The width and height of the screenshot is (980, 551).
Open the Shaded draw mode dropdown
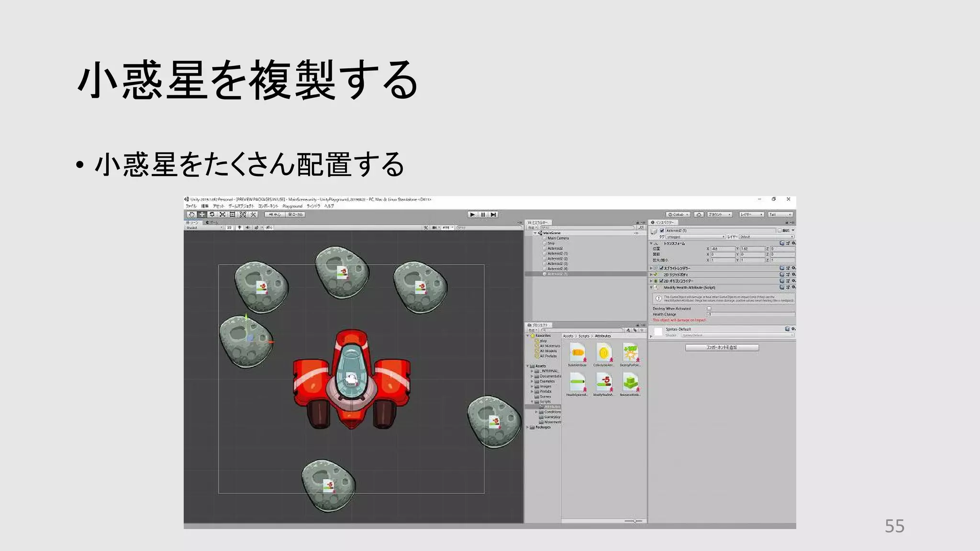tap(204, 228)
